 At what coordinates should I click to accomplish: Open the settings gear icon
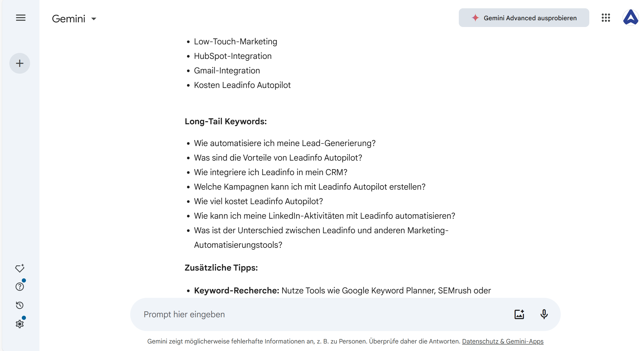click(20, 324)
